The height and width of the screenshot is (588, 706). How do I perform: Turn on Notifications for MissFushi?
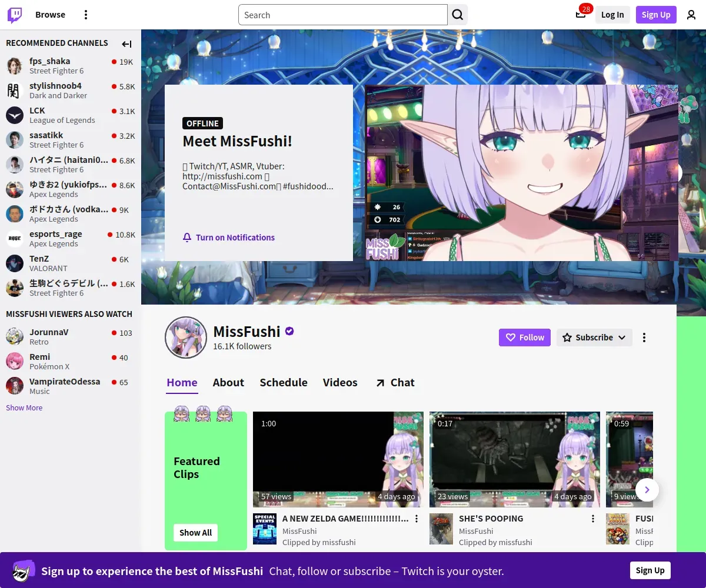(229, 238)
